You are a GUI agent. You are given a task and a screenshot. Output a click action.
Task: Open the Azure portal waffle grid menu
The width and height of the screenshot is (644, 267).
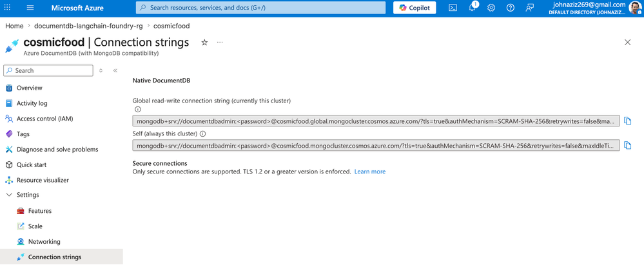tap(7, 8)
